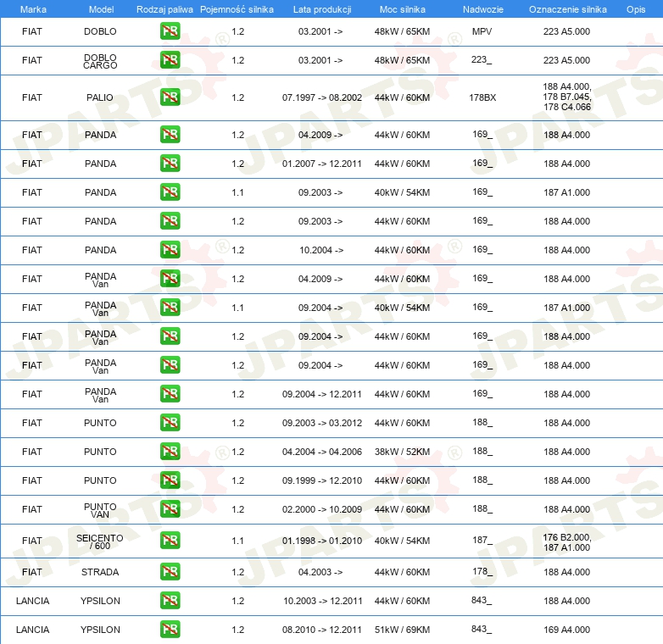Image resolution: width=663 pixels, height=644 pixels.
Task: Select the 178_ body code in STRADA row
Action: tap(482, 571)
